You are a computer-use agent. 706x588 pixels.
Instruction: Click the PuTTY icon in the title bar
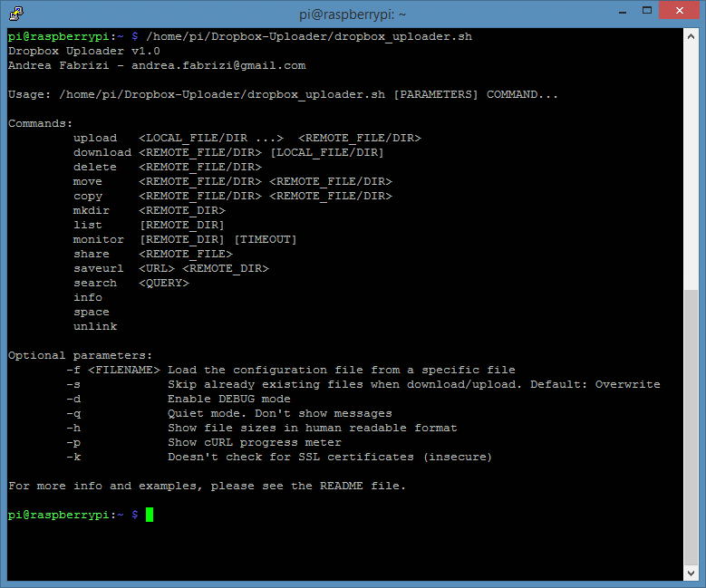click(x=16, y=14)
